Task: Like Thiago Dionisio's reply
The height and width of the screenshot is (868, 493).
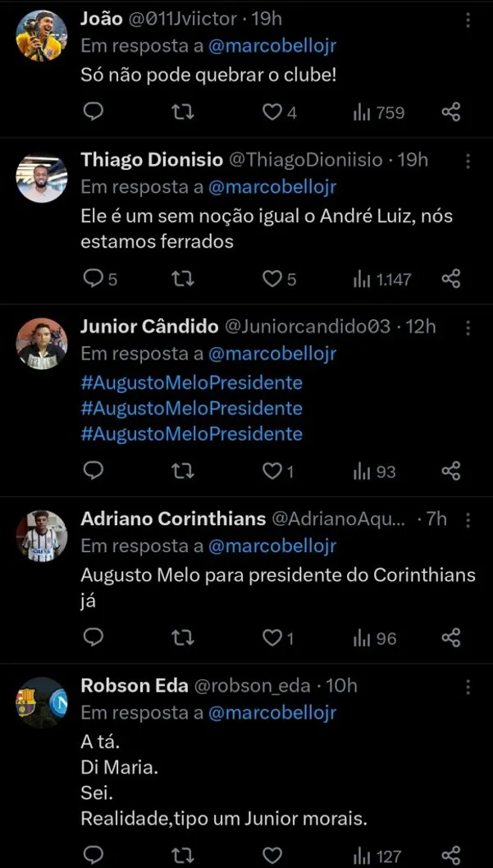Action: tap(271, 279)
